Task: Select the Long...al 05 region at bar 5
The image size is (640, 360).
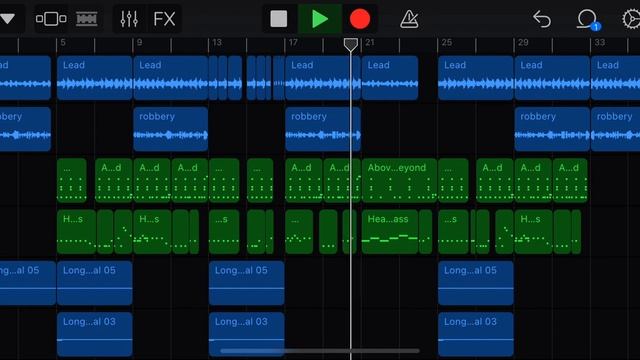Action: (x=95, y=283)
